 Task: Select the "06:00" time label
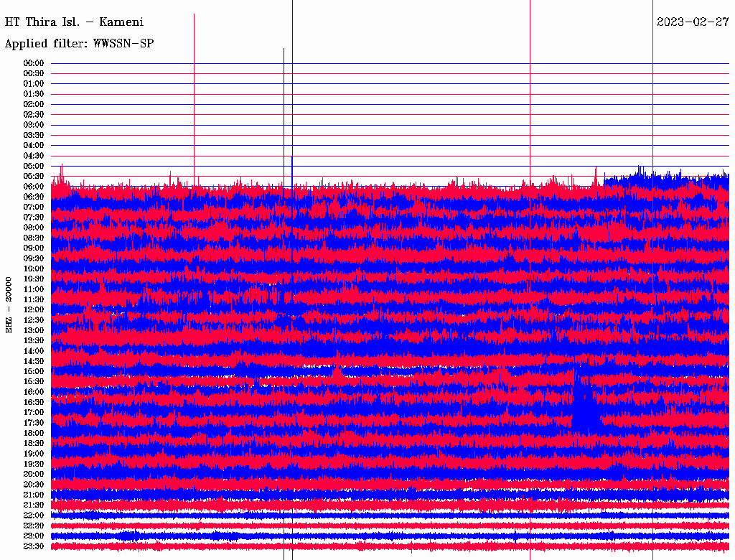click(x=34, y=187)
